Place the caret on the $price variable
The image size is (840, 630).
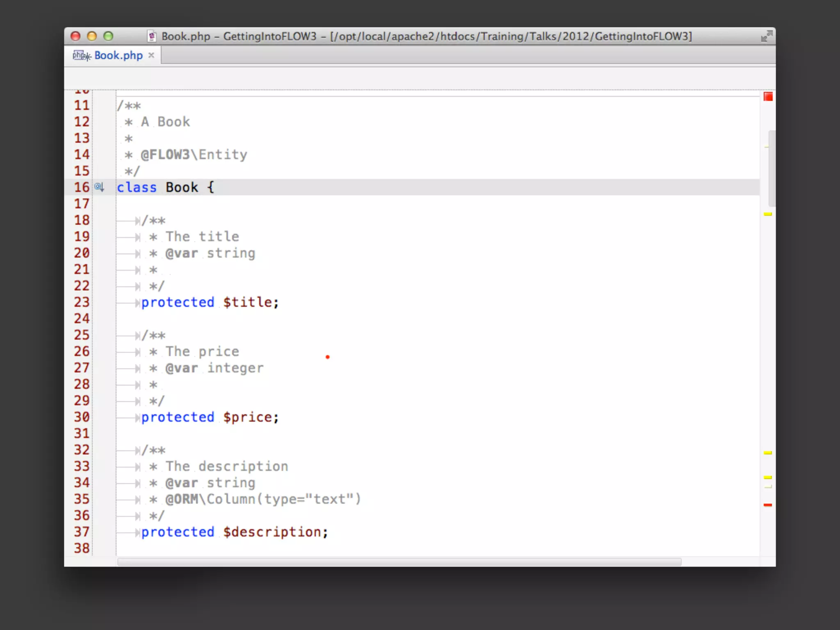[248, 417]
